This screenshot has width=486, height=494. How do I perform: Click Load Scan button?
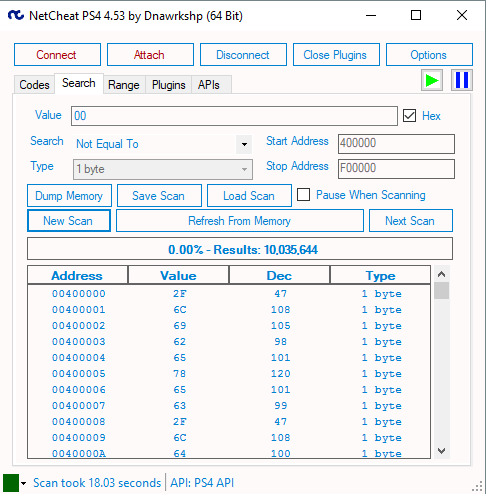[x=249, y=196]
